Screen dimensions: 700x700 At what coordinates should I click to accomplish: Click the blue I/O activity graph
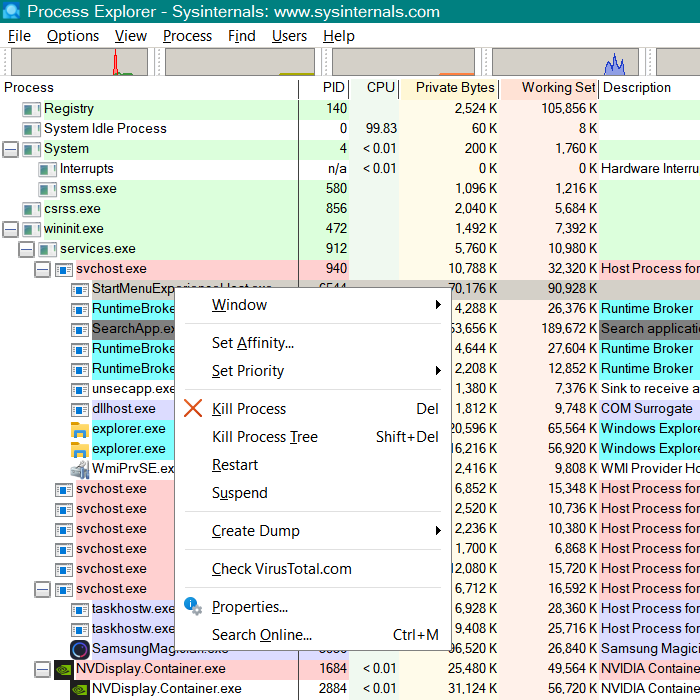point(565,62)
